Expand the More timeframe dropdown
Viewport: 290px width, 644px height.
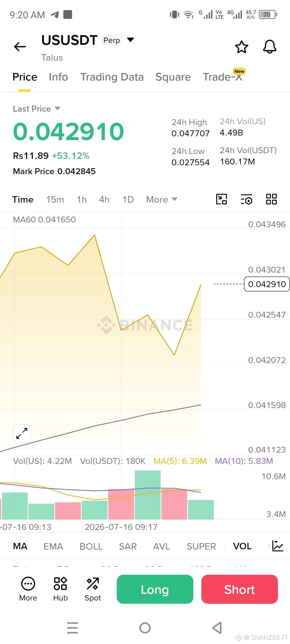click(x=162, y=199)
